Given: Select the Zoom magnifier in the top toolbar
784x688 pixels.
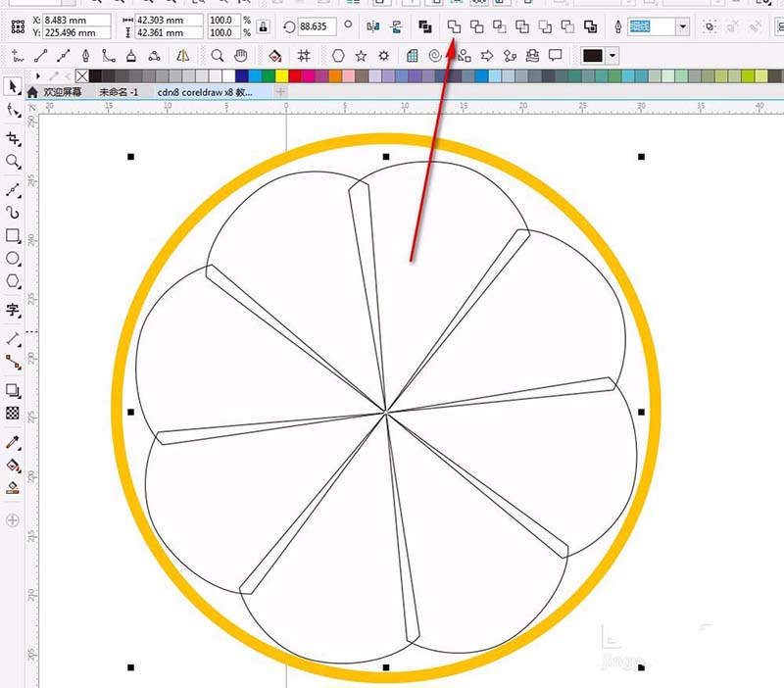Looking at the screenshot, I should coord(217,56).
